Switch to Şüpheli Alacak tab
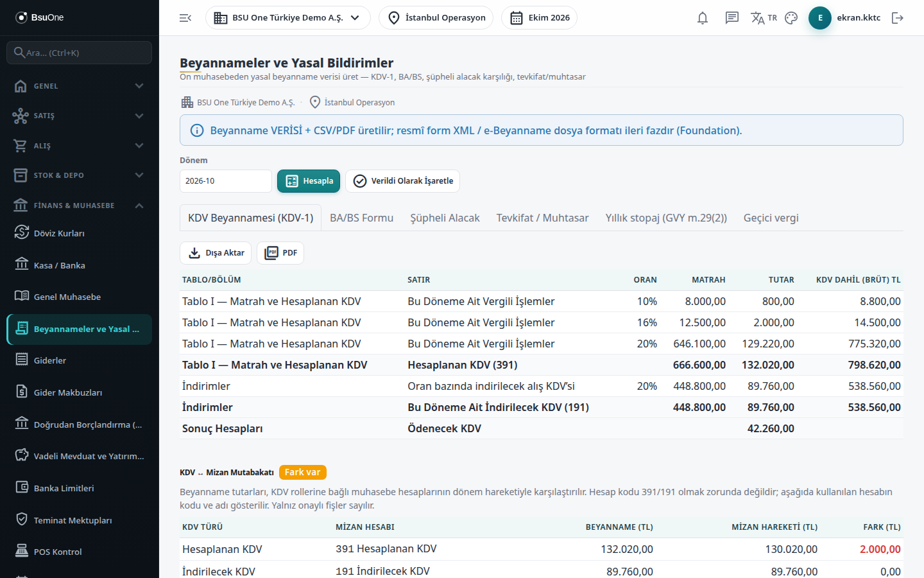 click(x=445, y=218)
